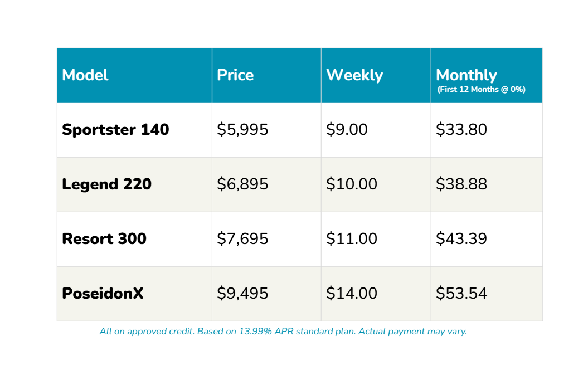The height and width of the screenshot is (385, 588).
Task: Select the $43.39 monthly payment
Action: pos(461,239)
